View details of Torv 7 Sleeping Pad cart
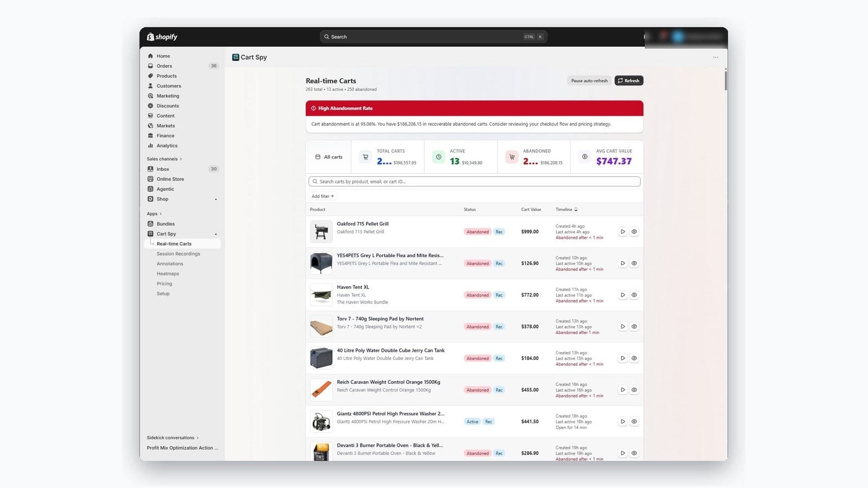 click(x=634, y=327)
